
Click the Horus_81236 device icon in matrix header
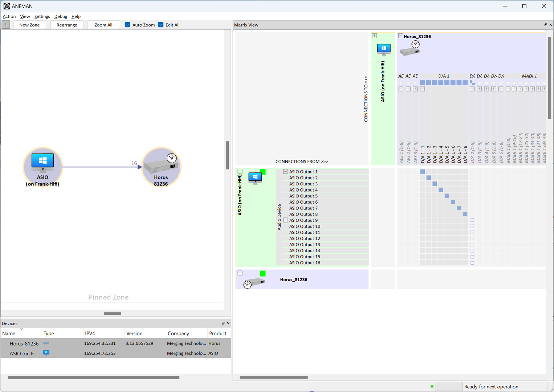tap(410, 49)
